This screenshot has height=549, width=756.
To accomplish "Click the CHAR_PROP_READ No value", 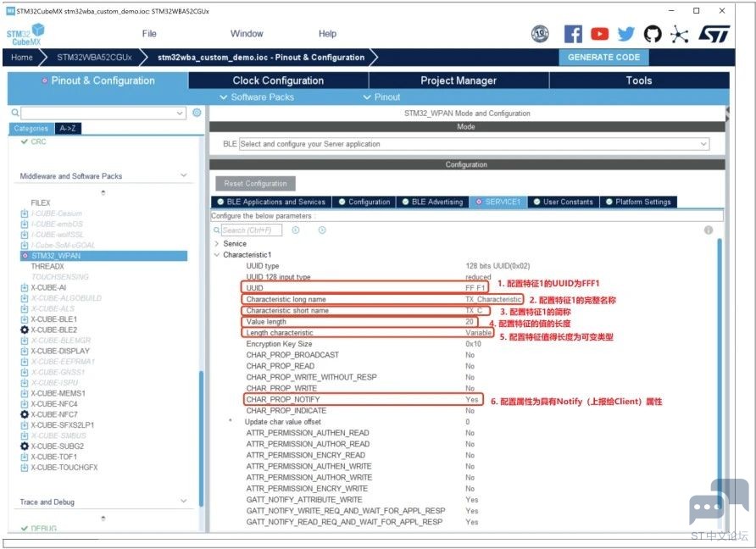I will point(470,366).
